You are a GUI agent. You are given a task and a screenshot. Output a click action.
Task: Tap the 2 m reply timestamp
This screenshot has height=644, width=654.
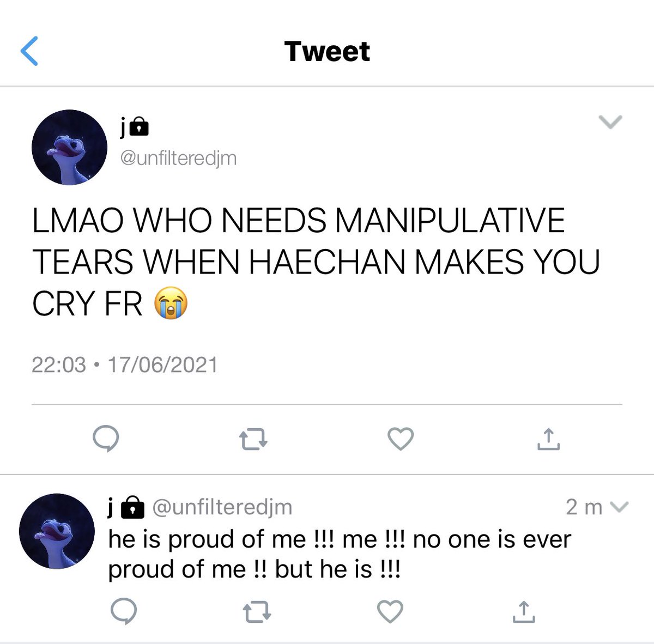[x=584, y=507]
